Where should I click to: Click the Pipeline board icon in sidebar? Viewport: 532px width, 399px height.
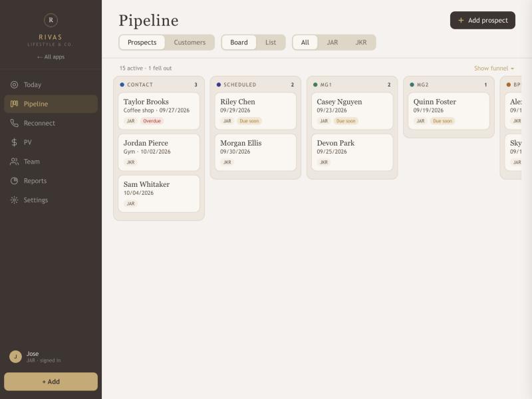[x=14, y=104]
